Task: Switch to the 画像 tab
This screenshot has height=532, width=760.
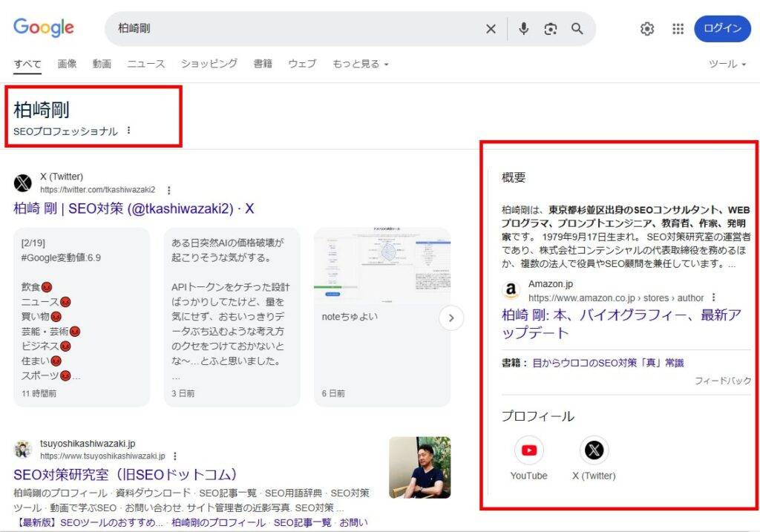Action: 68,64
